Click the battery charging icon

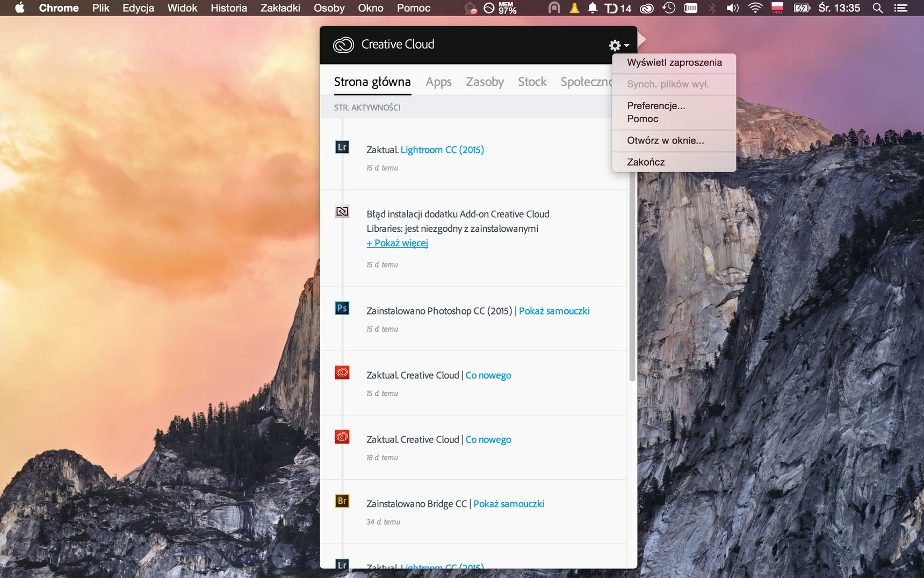[802, 8]
